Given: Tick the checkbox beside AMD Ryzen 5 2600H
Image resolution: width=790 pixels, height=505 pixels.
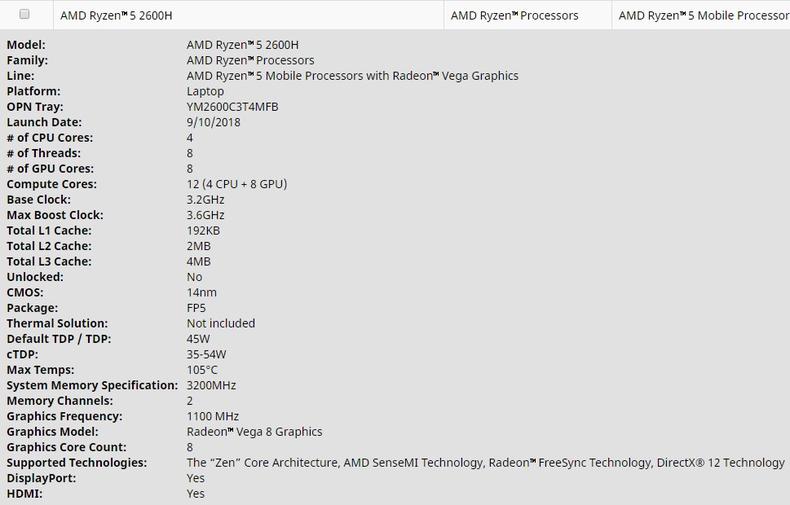Looking at the screenshot, I should (x=24, y=15).
